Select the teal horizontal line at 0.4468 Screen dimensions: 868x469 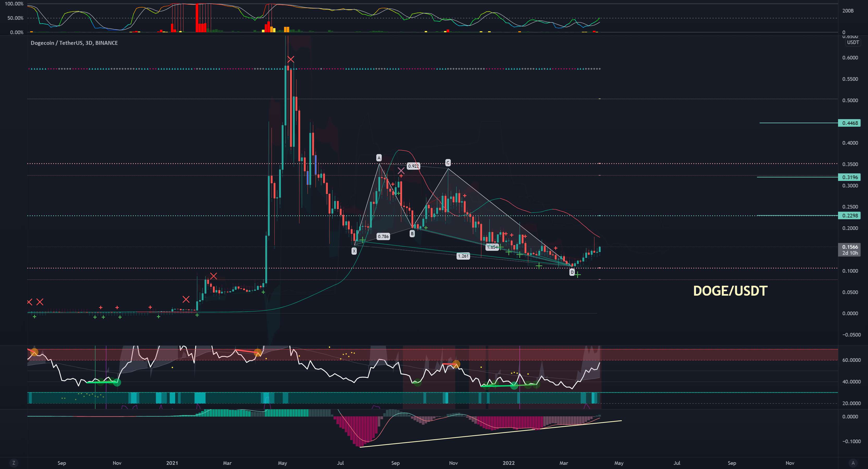[x=799, y=123]
